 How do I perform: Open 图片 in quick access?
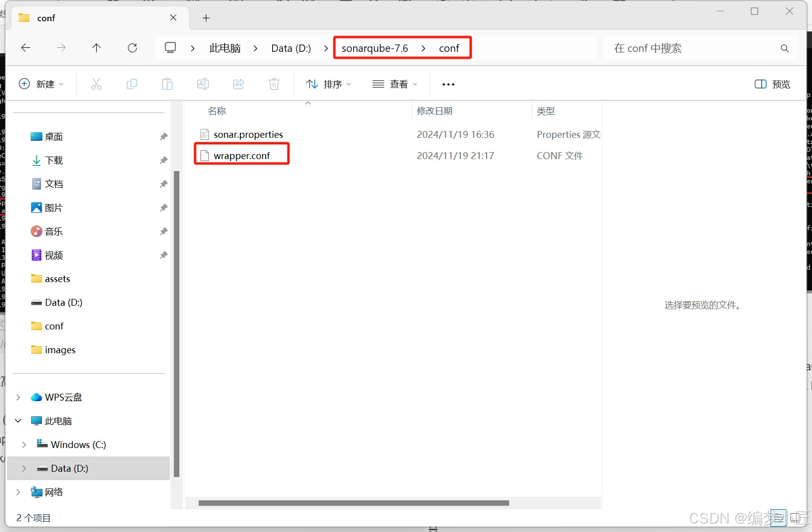point(54,207)
